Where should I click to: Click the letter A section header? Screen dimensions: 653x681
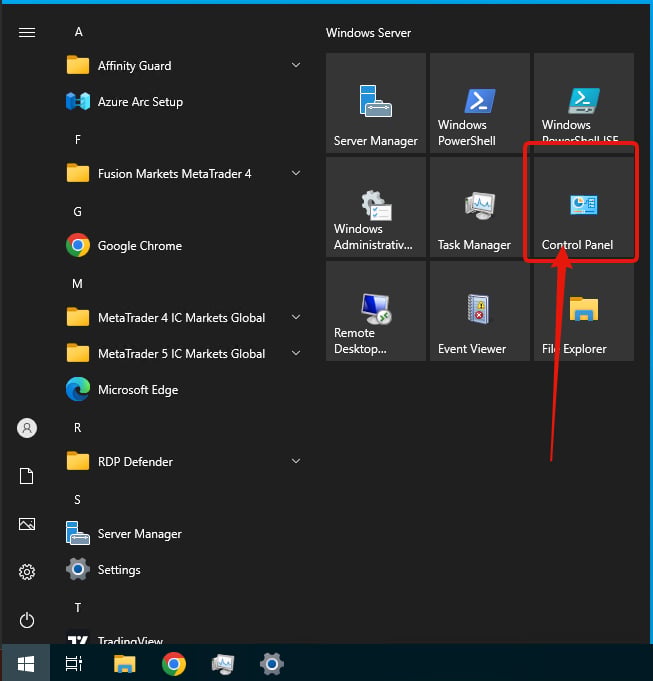click(78, 32)
